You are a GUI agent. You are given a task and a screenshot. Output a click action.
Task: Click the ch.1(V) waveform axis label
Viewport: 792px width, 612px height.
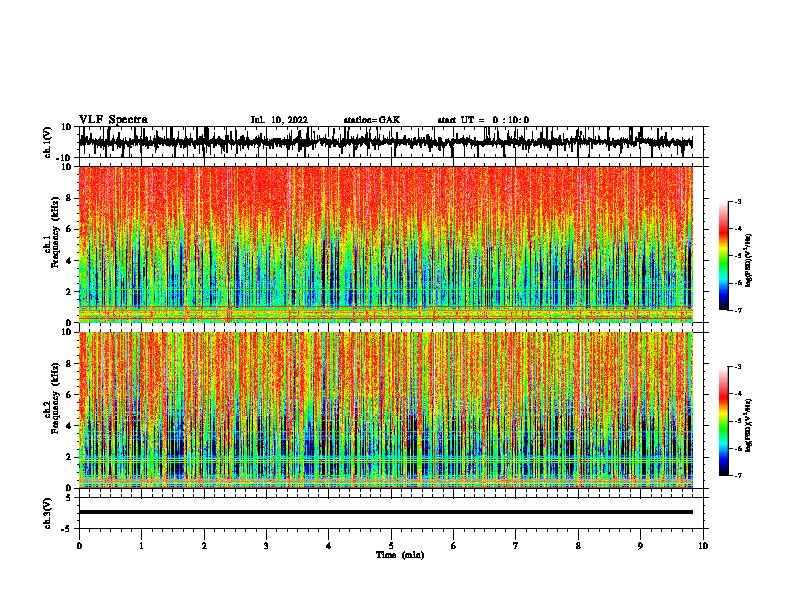(x=48, y=142)
